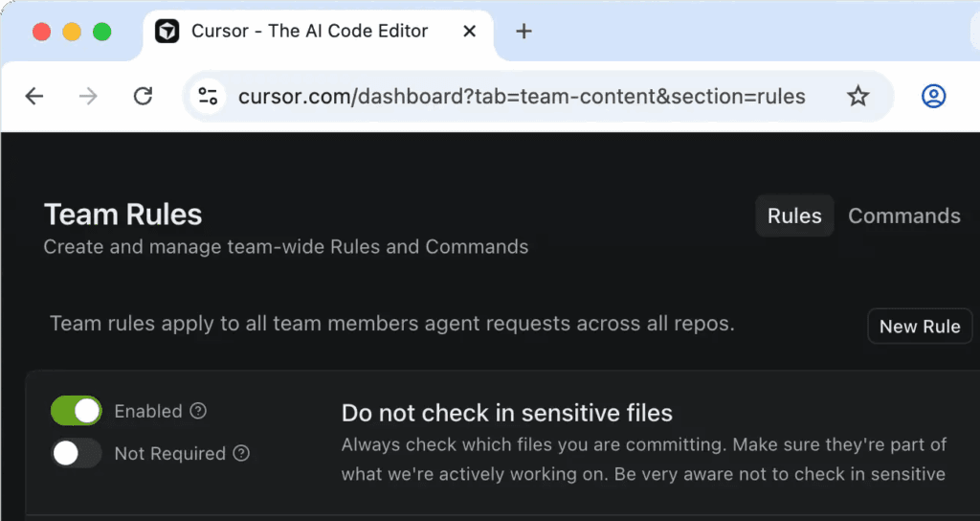980x521 pixels.
Task: Click the cursor.com address bar
Action: [x=522, y=96]
